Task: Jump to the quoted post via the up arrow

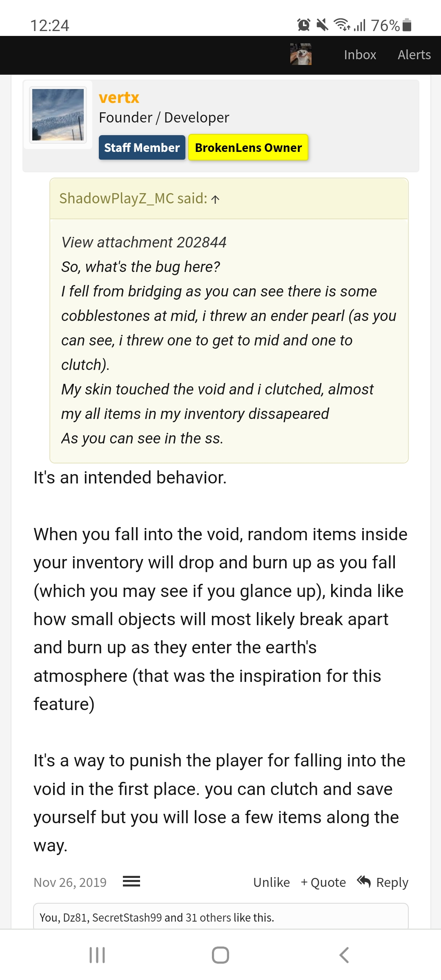Action: (216, 199)
